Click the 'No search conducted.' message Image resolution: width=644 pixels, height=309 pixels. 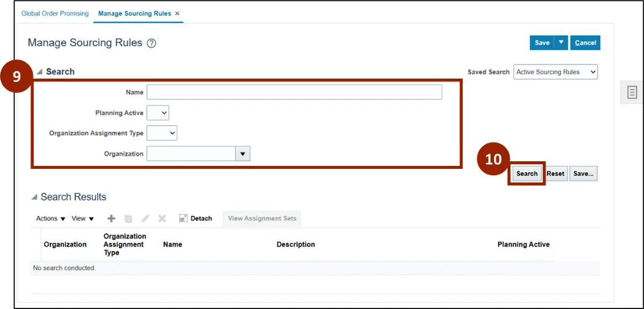point(64,268)
